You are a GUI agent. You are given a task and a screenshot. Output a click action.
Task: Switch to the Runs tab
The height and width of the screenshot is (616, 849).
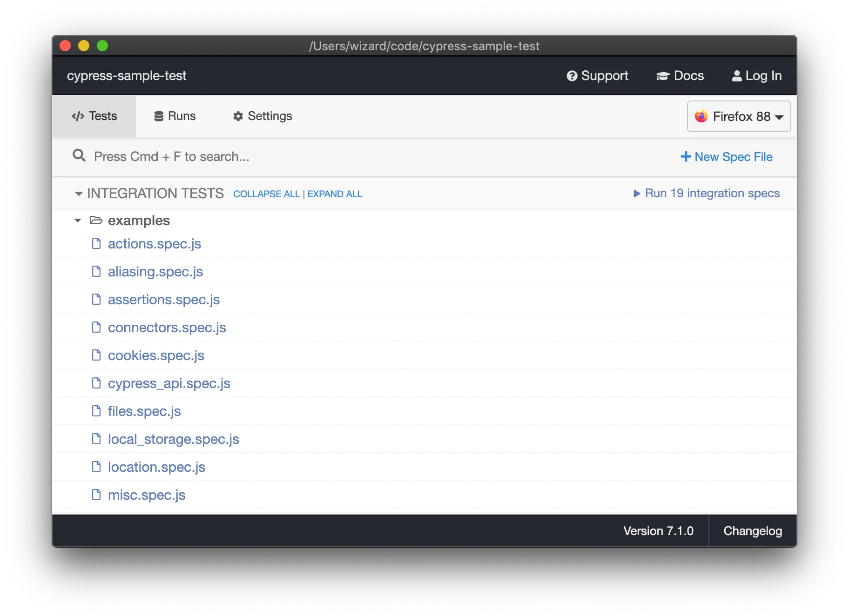175,116
